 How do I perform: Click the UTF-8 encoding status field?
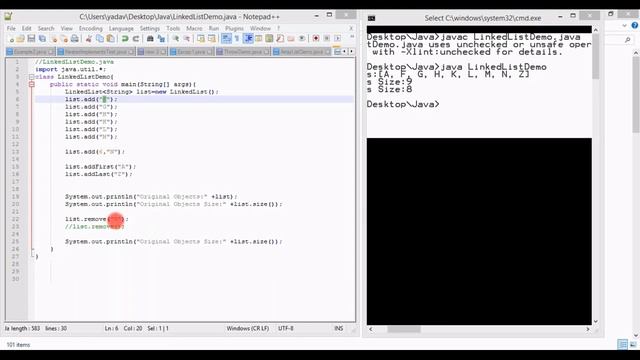click(286, 328)
